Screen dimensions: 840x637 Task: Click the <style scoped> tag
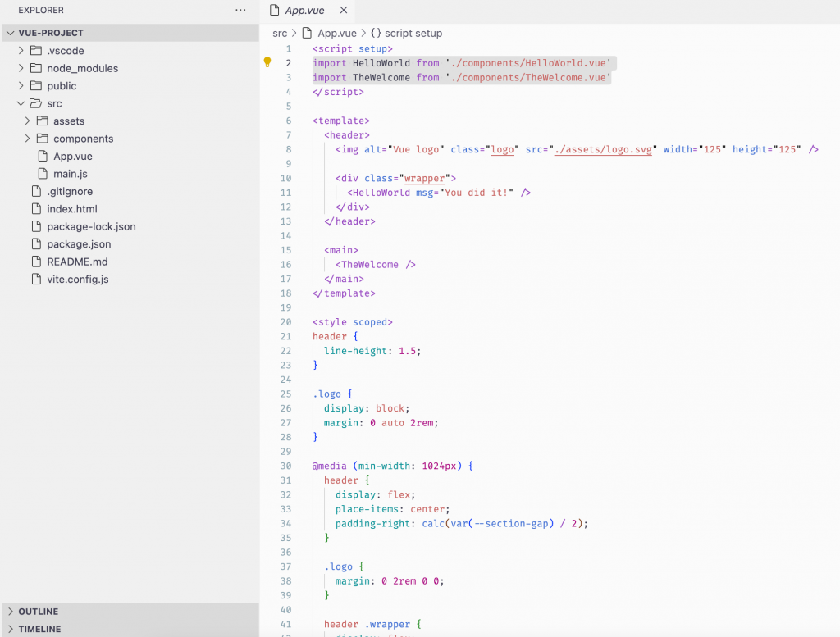353,322
